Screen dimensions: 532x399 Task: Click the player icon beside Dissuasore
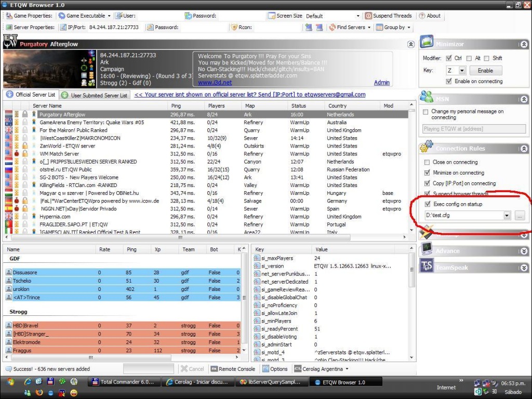9,272
